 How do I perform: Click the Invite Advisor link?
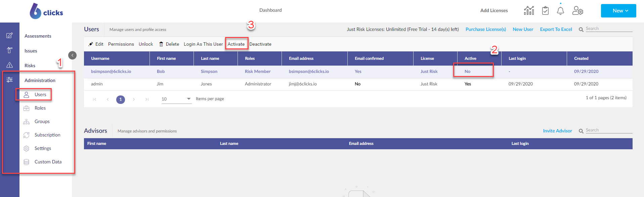tap(557, 131)
